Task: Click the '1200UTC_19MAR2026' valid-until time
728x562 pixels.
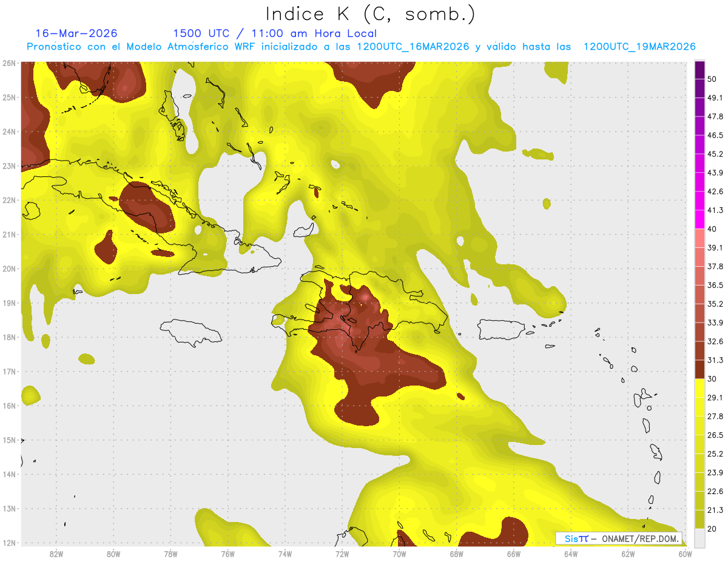Action: (639, 47)
